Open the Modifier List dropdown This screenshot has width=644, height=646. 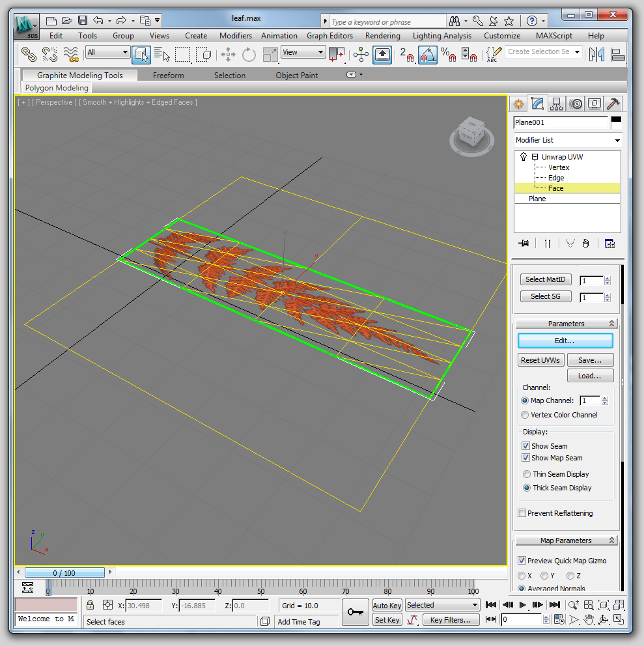[x=567, y=140]
